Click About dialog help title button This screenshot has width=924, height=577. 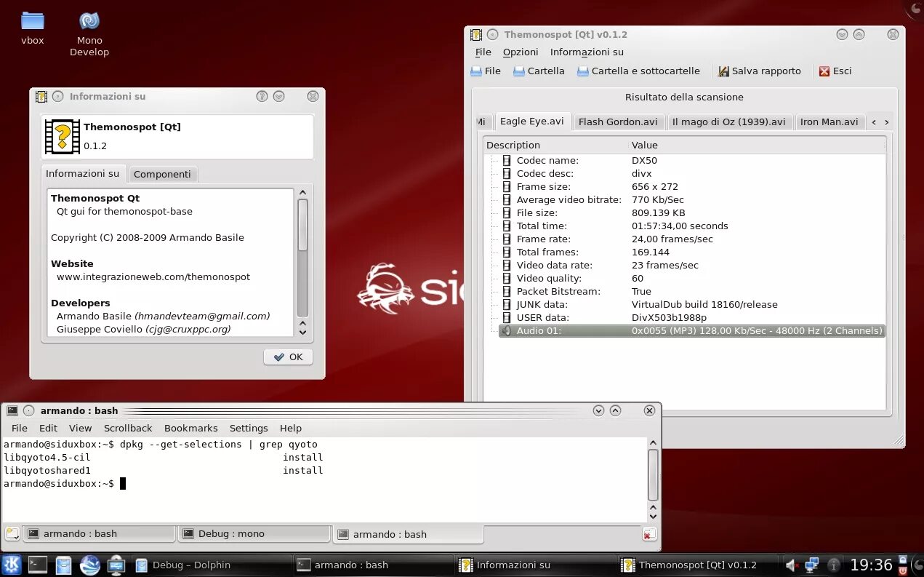[x=262, y=96]
